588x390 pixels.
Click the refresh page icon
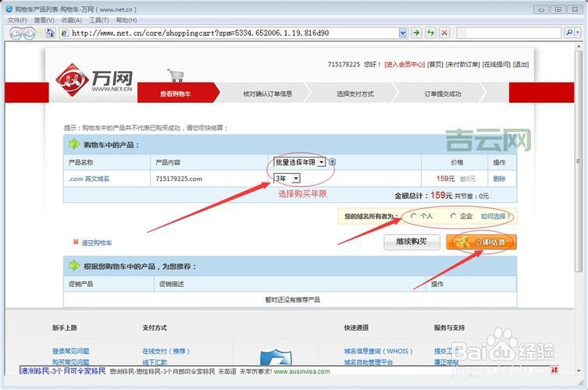point(430,33)
